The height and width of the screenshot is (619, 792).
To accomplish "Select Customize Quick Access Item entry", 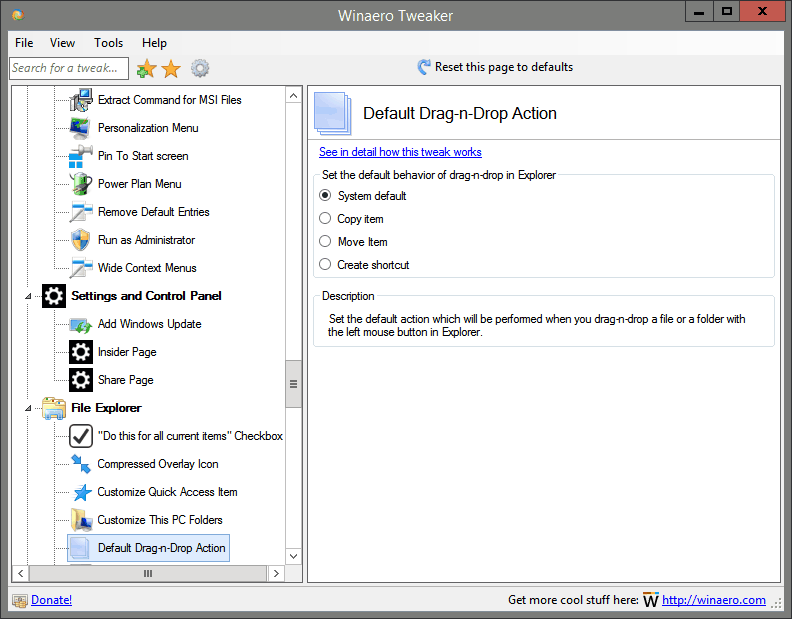I will (x=167, y=492).
